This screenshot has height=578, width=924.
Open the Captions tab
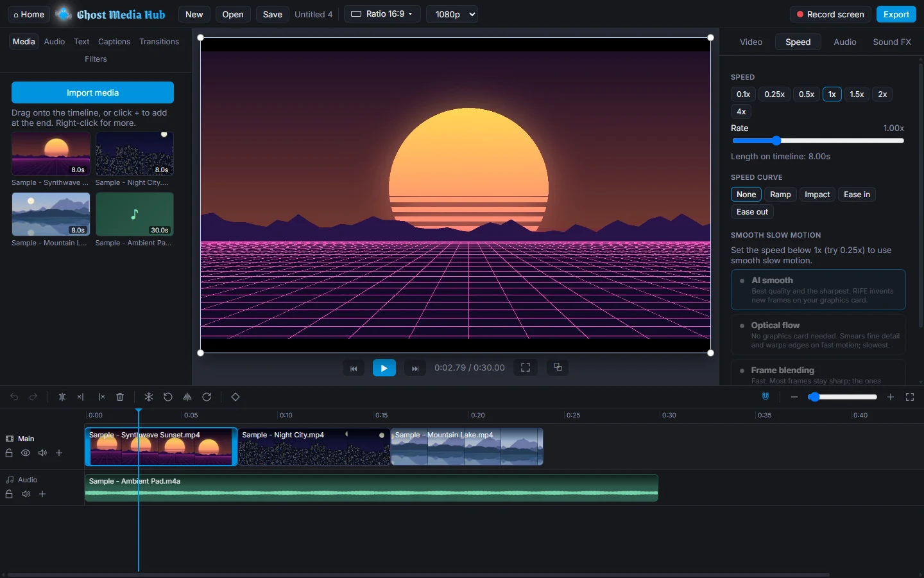pyautogui.click(x=114, y=42)
